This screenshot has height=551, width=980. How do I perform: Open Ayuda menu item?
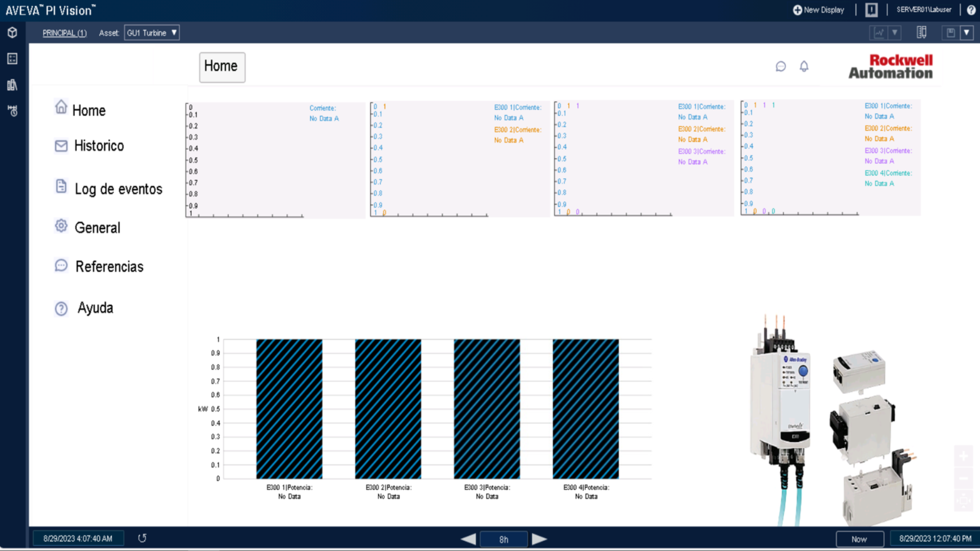[95, 308]
